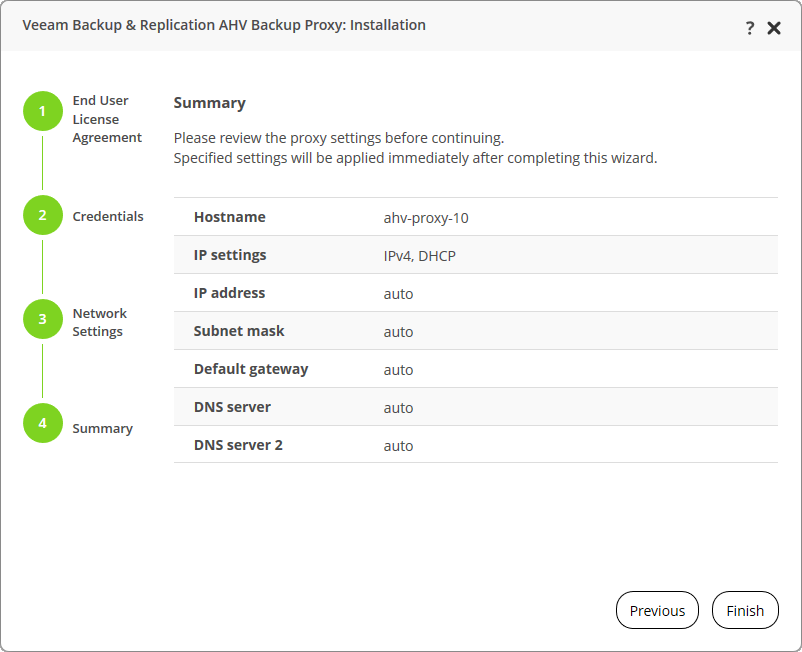
Task: Click the step 2 circle icon
Action: [x=43, y=215]
